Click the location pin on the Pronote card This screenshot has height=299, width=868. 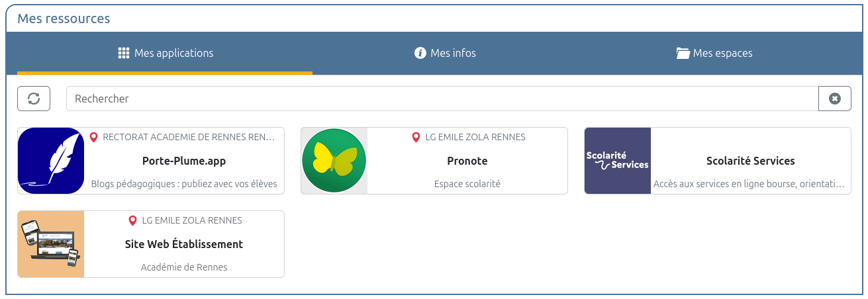pyautogui.click(x=416, y=138)
